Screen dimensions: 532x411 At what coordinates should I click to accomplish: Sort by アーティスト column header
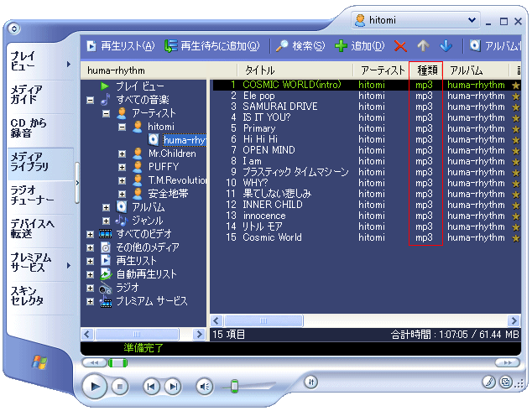[x=383, y=70]
